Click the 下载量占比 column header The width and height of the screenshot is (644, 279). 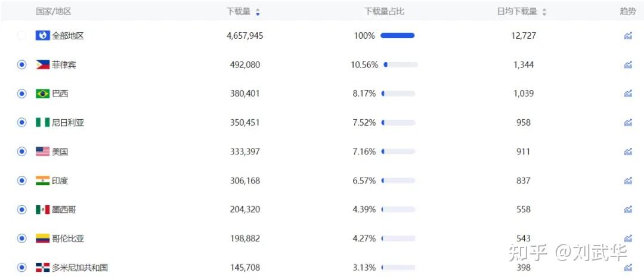(384, 11)
